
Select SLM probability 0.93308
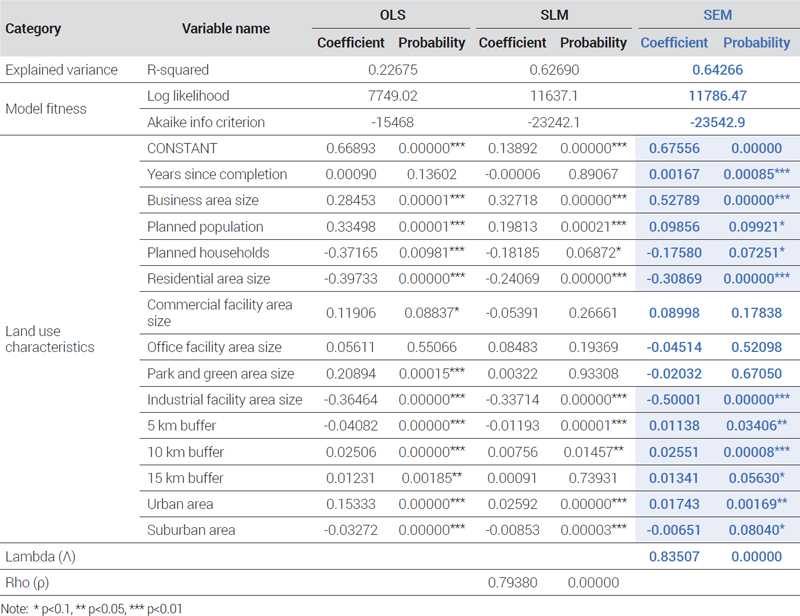(x=593, y=374)
